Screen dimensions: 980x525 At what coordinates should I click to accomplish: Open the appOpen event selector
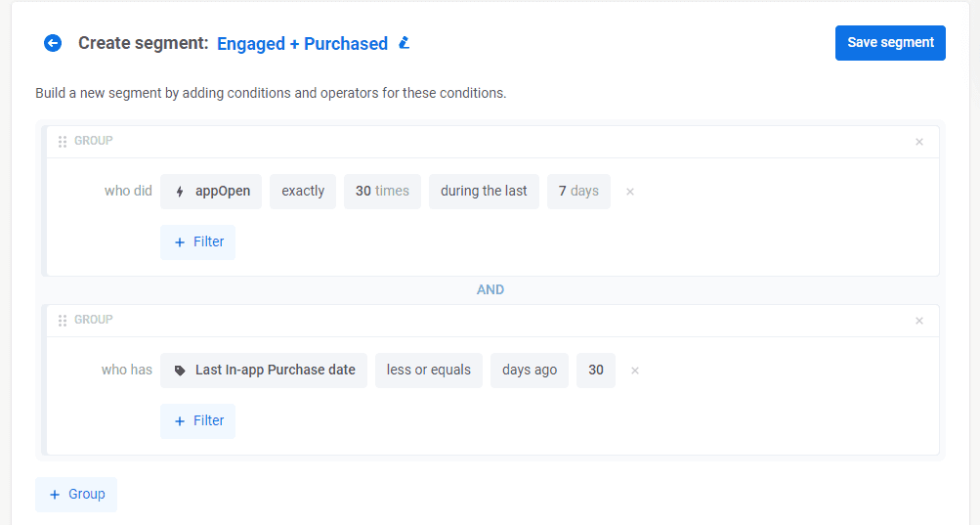(211, 192)
